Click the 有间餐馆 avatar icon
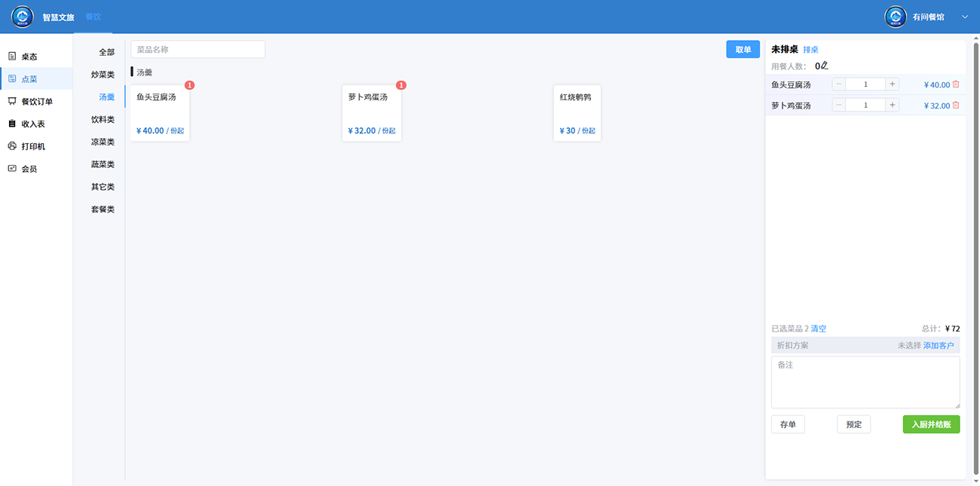The width and height of the screenshot is (980, 486). click(x=896, y=17)
